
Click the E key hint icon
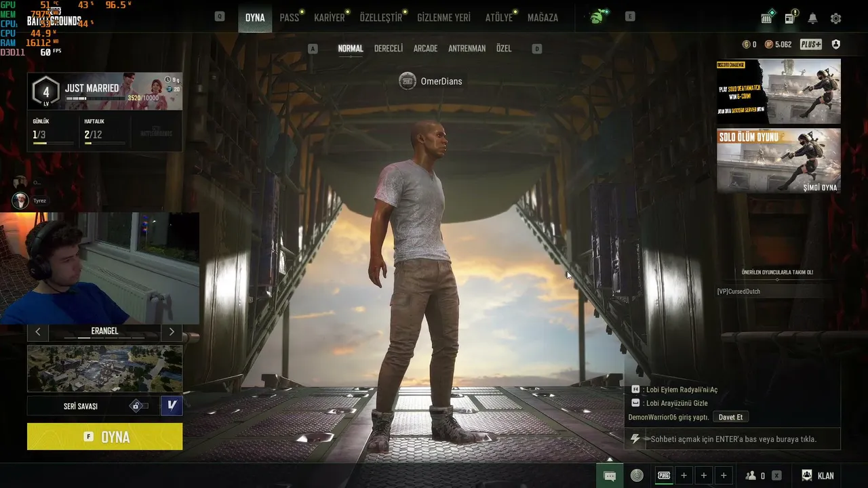tap(630, 17)
